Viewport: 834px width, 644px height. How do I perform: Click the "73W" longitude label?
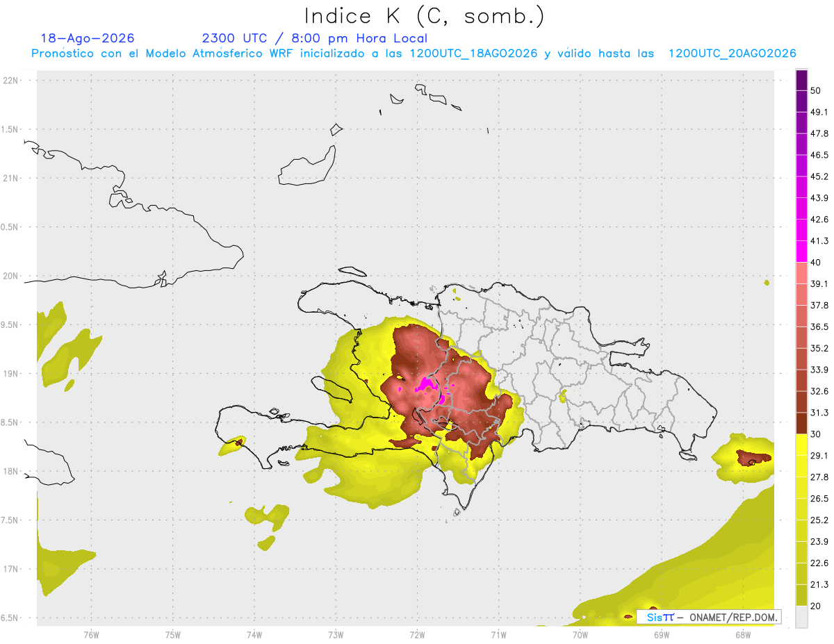pyautogui.click(x=336, y=635)
